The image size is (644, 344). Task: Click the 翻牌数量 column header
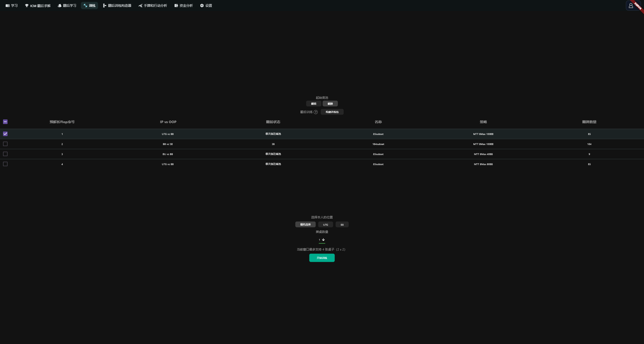pos(589,122)
